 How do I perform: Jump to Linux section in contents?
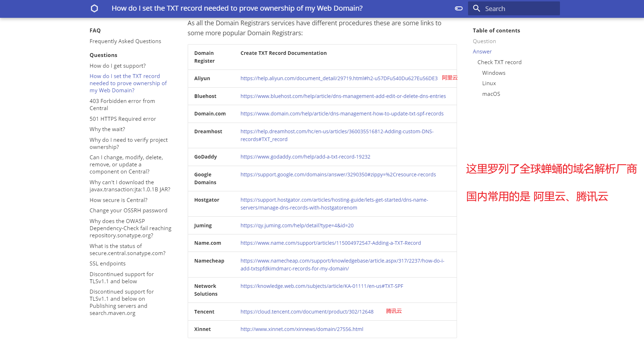489,83
